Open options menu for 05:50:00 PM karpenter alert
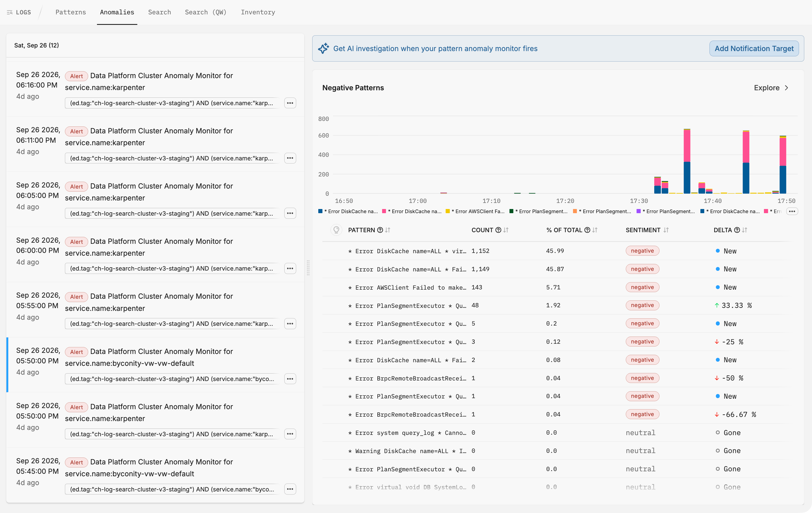 click(x=290, y=434)
